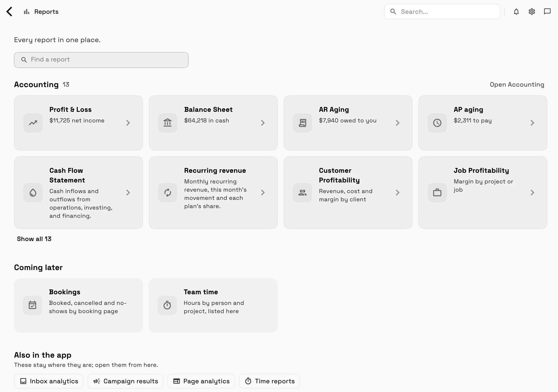
Task: Open Page analytics
Action: point(201,381)
